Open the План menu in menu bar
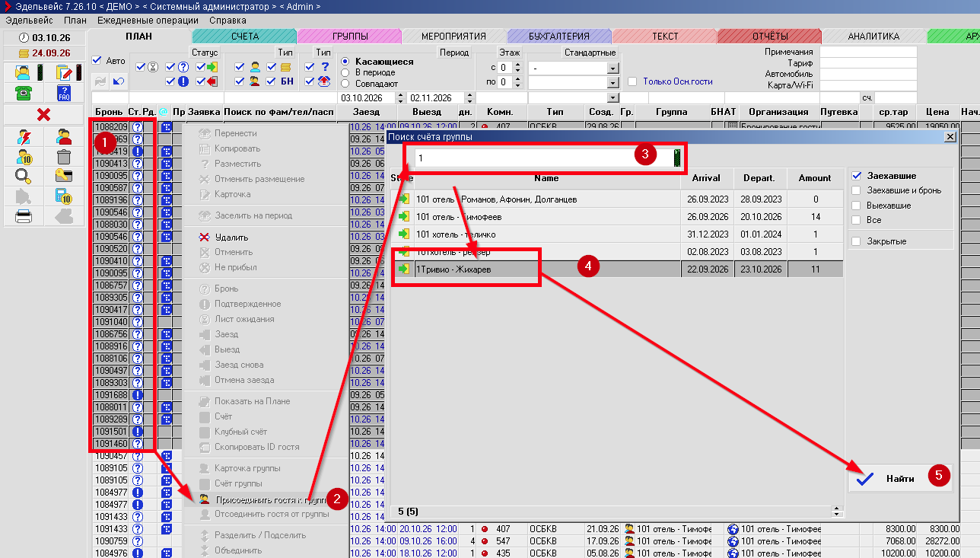Image resolution: width=980 pixels, height=558 pixels. click(75, 21)
